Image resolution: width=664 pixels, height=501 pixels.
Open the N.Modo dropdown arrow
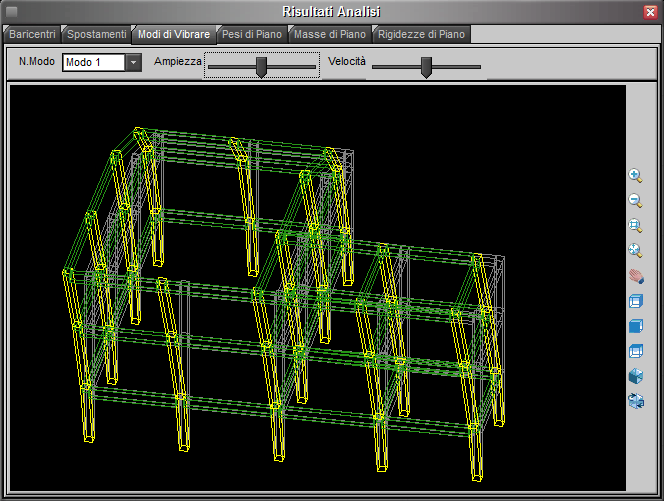[135, 63]
